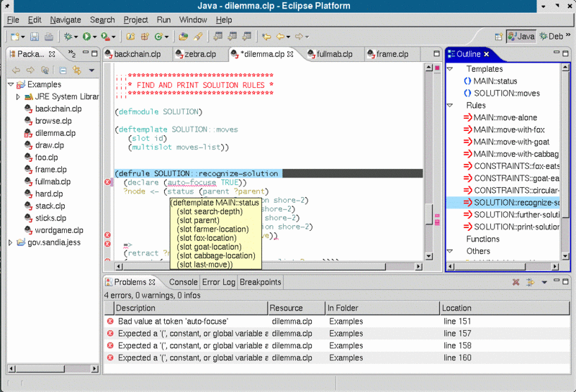Open the Console tab

[x=183, y=282]
